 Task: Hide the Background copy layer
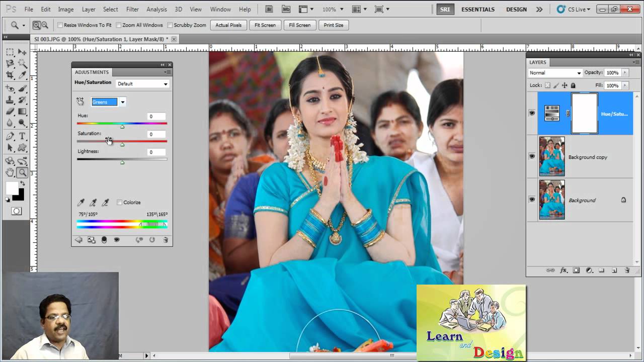tap(532, 156)
